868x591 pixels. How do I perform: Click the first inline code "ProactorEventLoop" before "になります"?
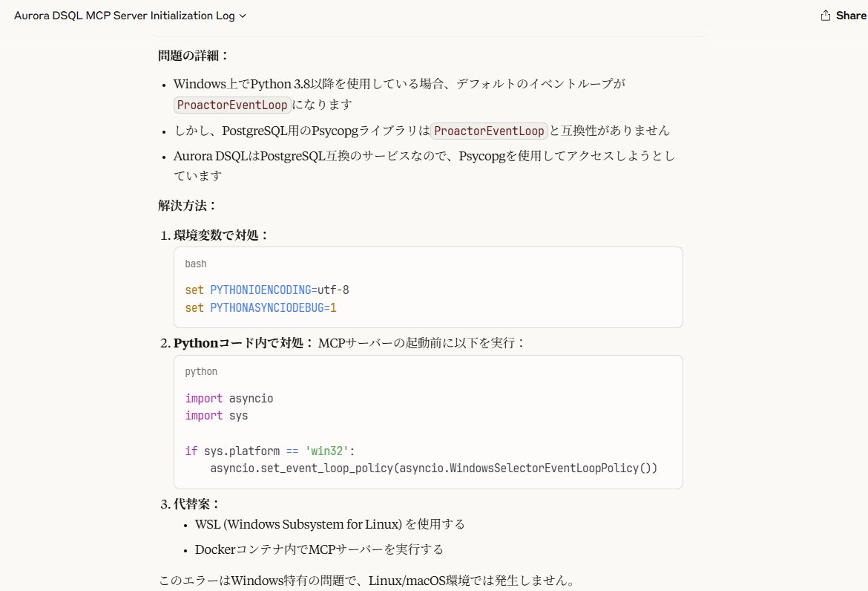232,105
